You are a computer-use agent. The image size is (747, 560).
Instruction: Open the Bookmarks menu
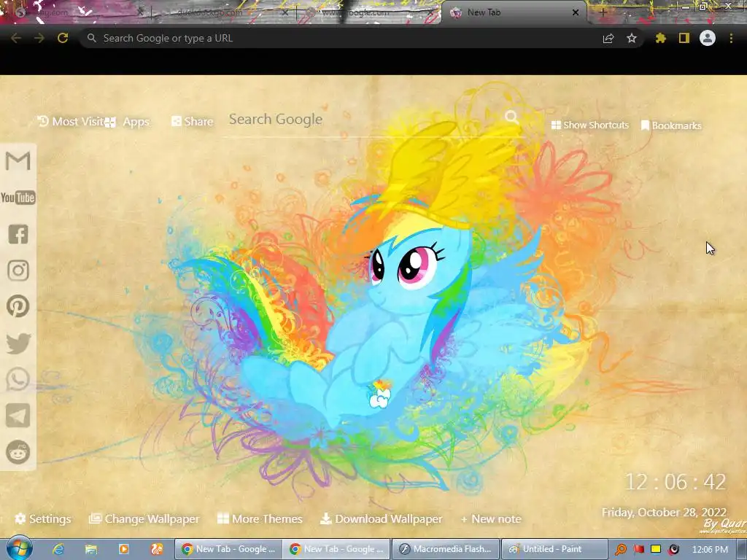tap(671, 125)
